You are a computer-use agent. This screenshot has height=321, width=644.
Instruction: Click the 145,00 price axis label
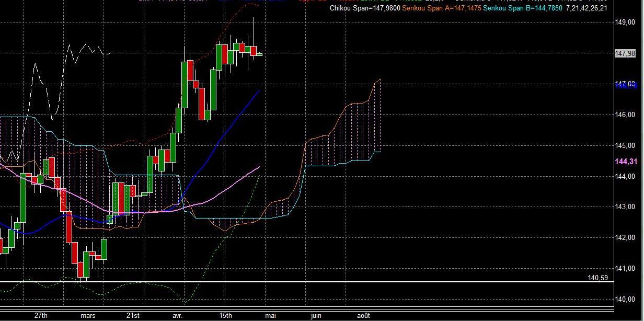coord(625,146)
